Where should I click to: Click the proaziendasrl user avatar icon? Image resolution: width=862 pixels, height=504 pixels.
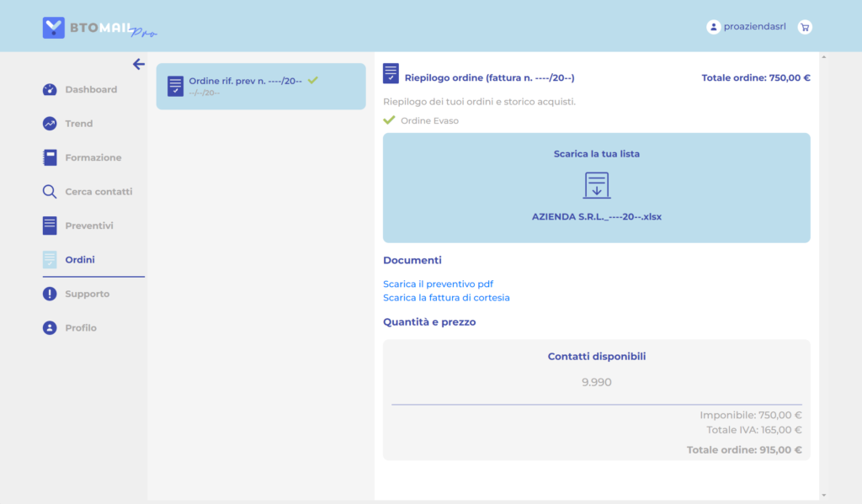[713, 27]
